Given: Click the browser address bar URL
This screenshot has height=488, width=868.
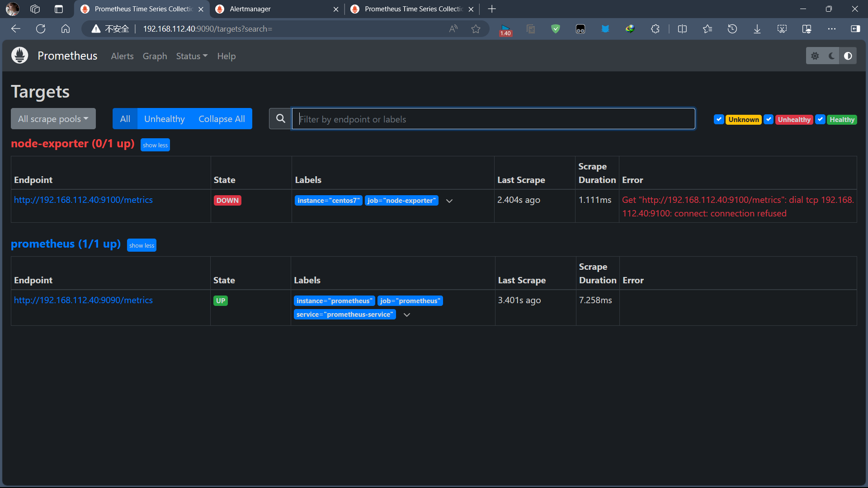Looking at the screenshot, I should click(x=208, y=29).
